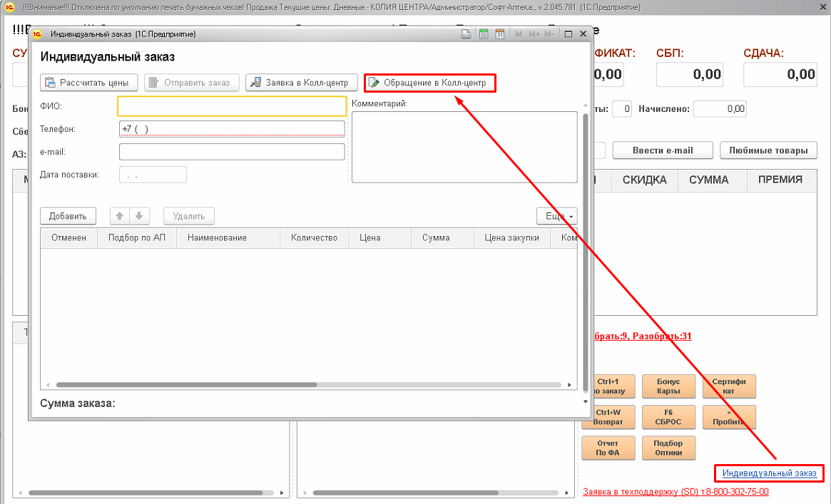Click the print icon in dialog title bar
The image size is (831, 504).
(x=466, y=34)
